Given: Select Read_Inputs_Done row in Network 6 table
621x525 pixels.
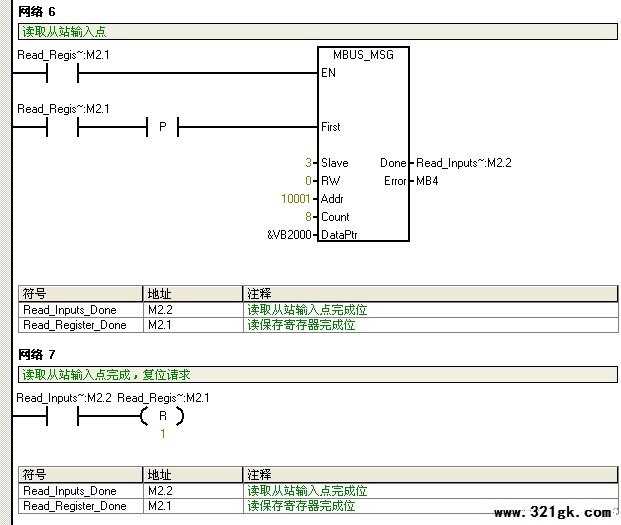Looking at the screenshot, I should (x=318, y=310).
